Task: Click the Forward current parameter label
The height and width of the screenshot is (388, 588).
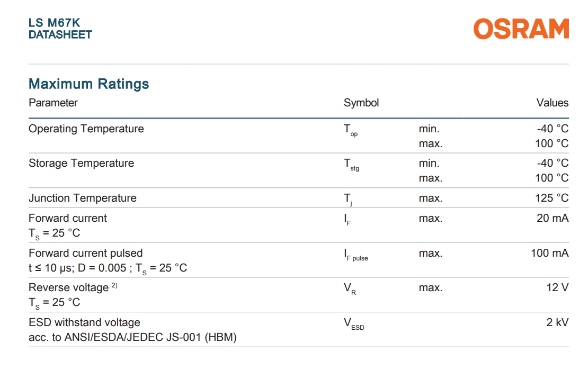Action: pos(68,218)
